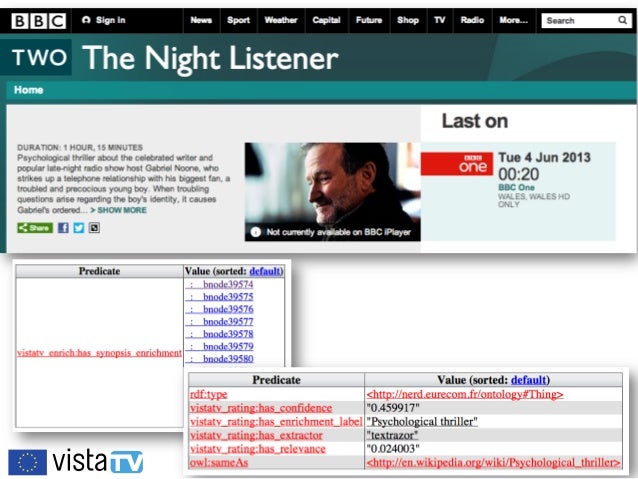The width and height of the screenshot is (638, 479).
Task: Click vistatv_rating:has_extractor predicate
Action: (256, 435)
